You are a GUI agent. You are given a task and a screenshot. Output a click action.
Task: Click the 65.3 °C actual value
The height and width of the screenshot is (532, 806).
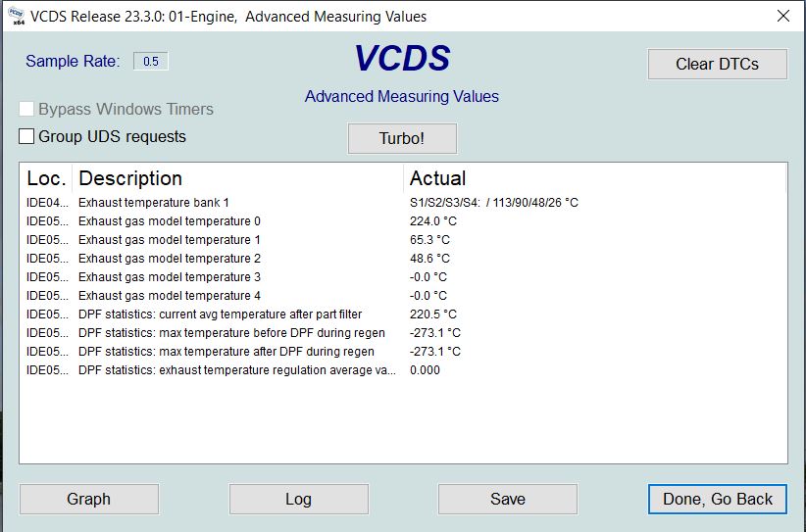[x=429, y=240]
